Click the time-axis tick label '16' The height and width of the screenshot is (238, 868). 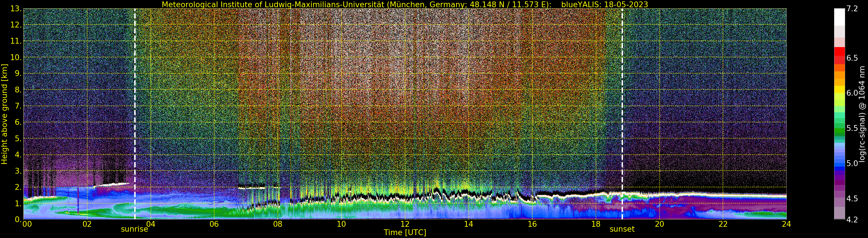(532, 224)
